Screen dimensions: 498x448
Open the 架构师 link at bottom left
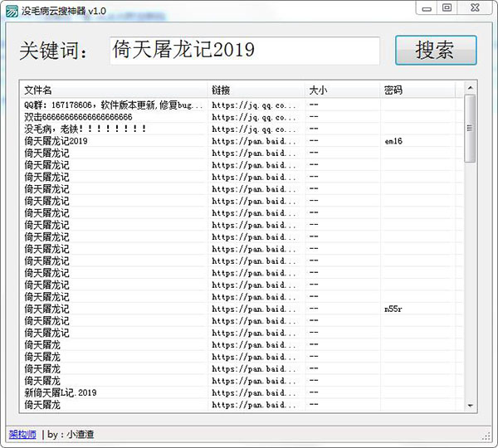[20, 434]
